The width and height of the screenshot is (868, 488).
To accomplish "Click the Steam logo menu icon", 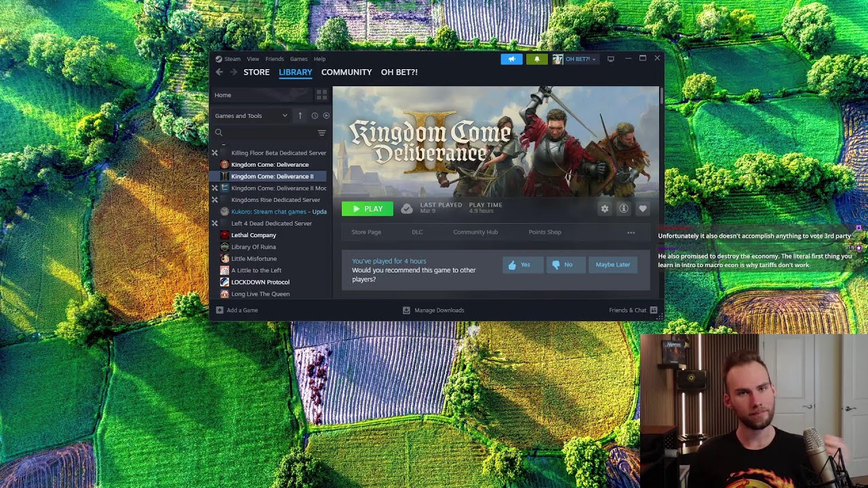I will tap(218, 59).
